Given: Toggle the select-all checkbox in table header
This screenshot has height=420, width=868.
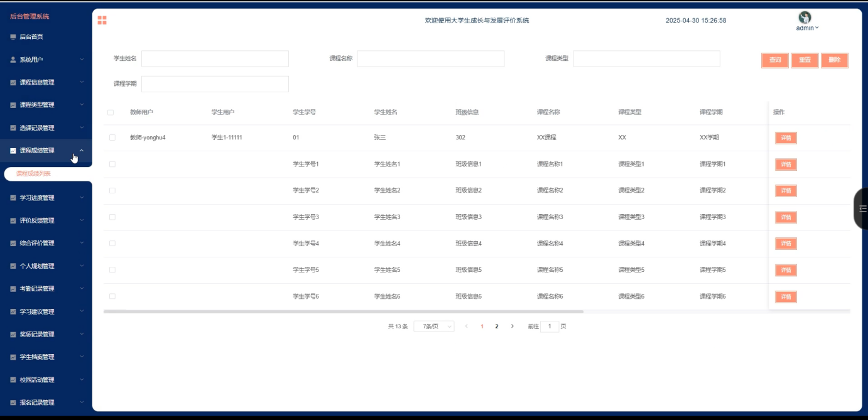Looking at the screenshot, I should click(x=111, y=111).
